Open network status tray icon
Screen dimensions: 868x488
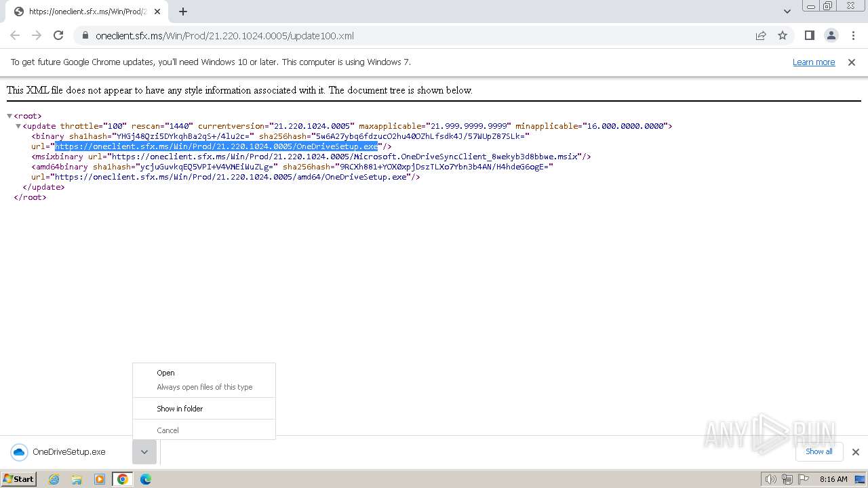tap(787, 479)
